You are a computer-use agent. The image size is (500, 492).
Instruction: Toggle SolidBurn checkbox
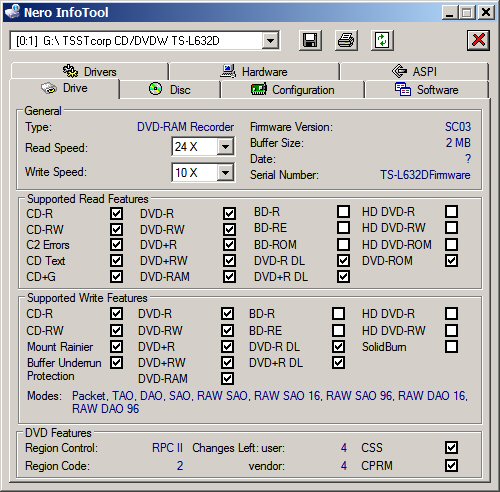[451, 347]
